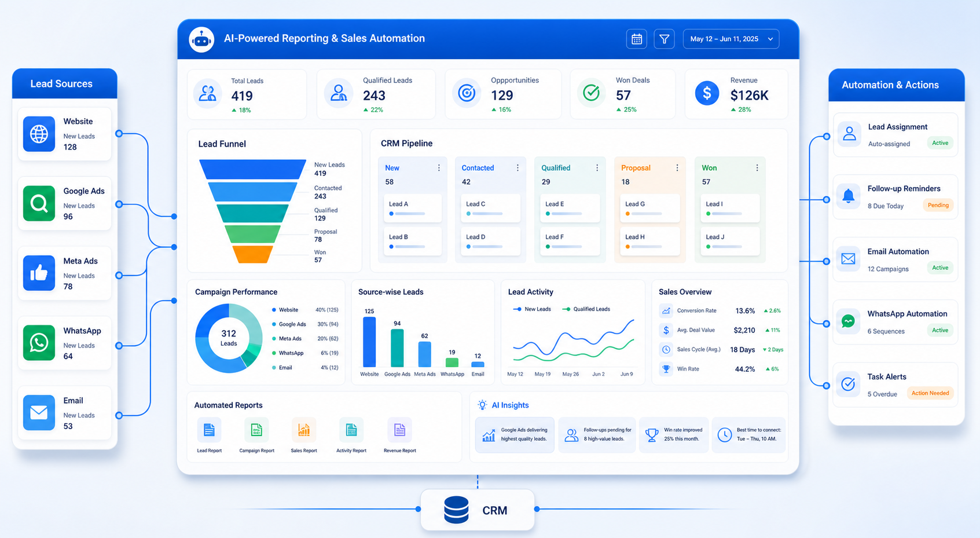The width and height of the screenshot is (980, 538).
Task: Click the Website bar showing 125
Action: click(369, 342)
